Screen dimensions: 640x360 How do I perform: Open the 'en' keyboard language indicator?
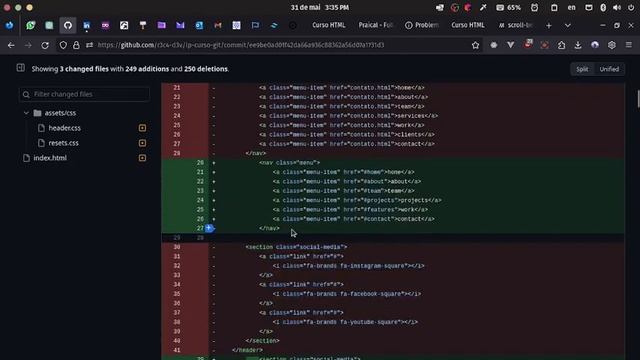click(571, 7)
